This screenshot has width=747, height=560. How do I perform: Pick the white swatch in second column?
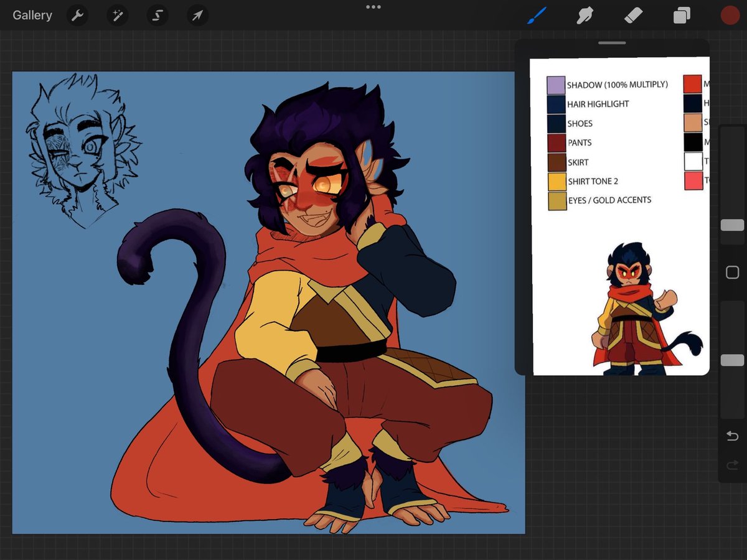(x=693, y=161)
